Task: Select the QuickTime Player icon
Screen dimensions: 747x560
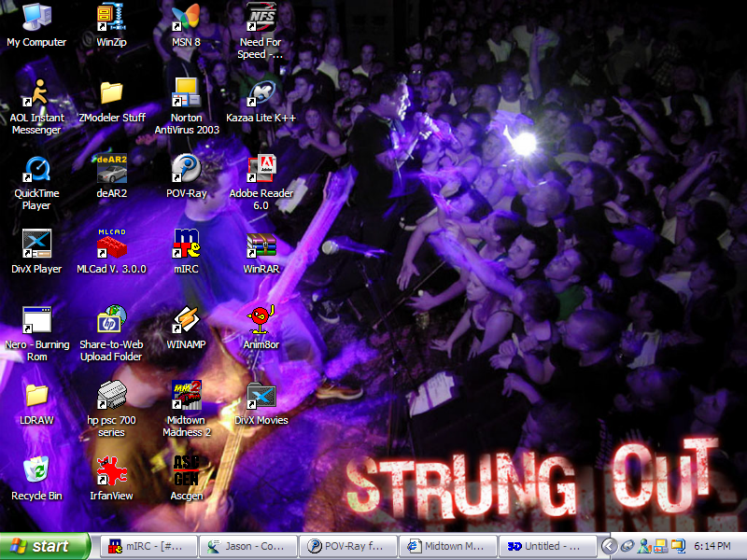Action: [36, 169]
